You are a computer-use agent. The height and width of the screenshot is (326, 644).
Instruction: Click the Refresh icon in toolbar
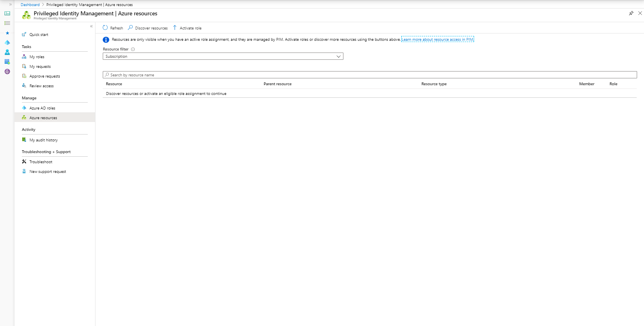[x=105, y=28]
